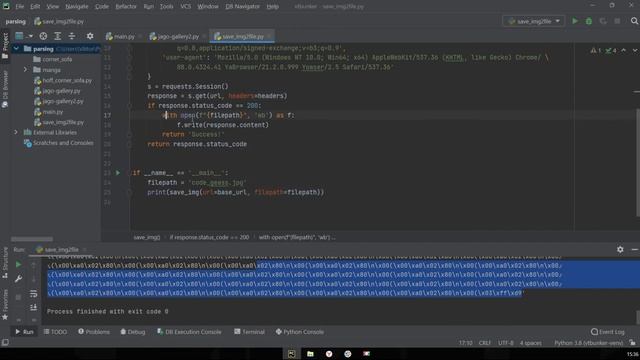Expand all in project tree
The width and height of the screenshot is (640, 360).
(58, 36)
